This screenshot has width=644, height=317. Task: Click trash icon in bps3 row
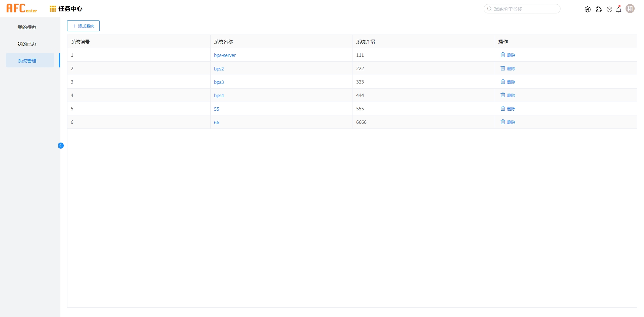click(503, 82)
